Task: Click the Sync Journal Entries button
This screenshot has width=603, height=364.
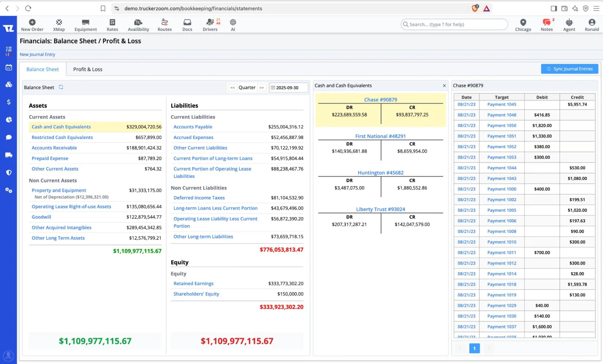Action: click(x=569, y=69)
